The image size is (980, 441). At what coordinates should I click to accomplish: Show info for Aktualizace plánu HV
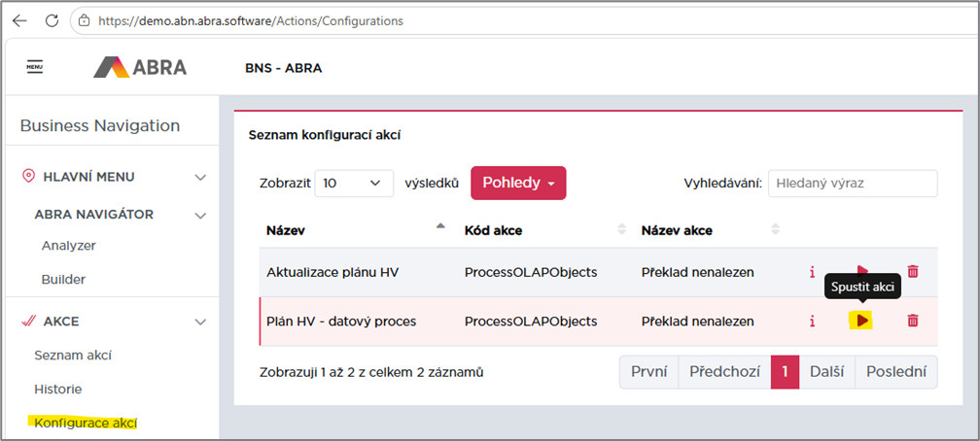pos(812,272)
